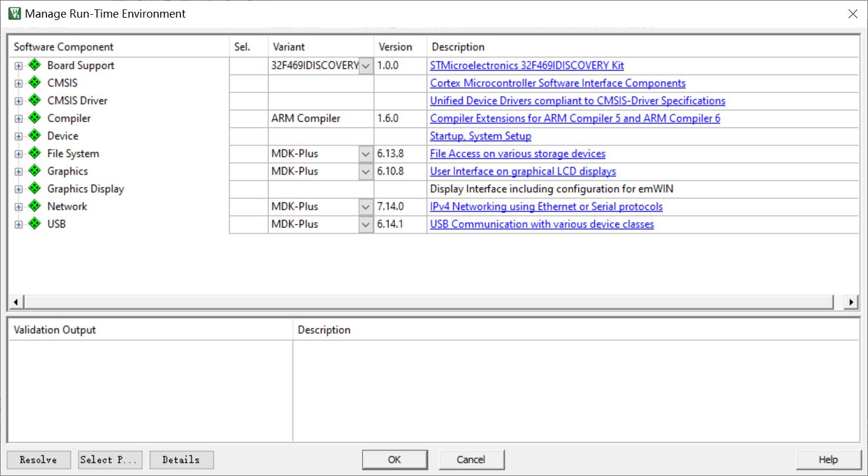Open Help for the dialog
The height and width of the screenshot is (476, 868).
(828, 460)
